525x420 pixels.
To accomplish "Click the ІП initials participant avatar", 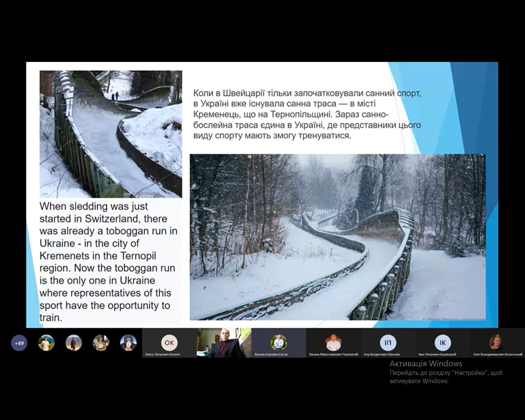I will (x=388, y=342).
